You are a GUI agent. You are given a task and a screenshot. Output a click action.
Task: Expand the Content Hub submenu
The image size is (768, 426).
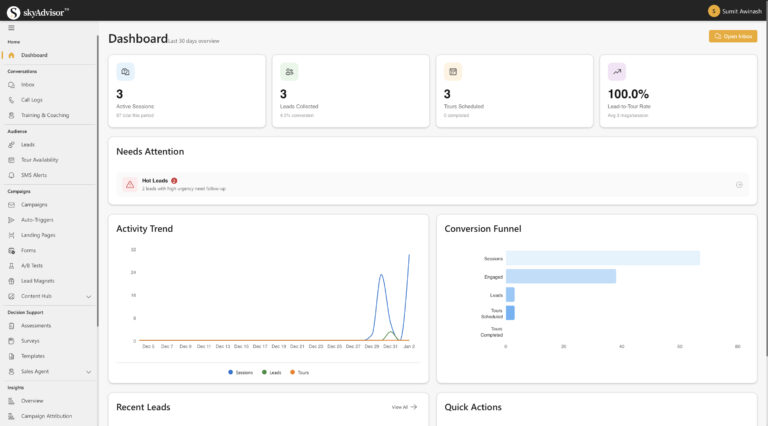[89, 296]
